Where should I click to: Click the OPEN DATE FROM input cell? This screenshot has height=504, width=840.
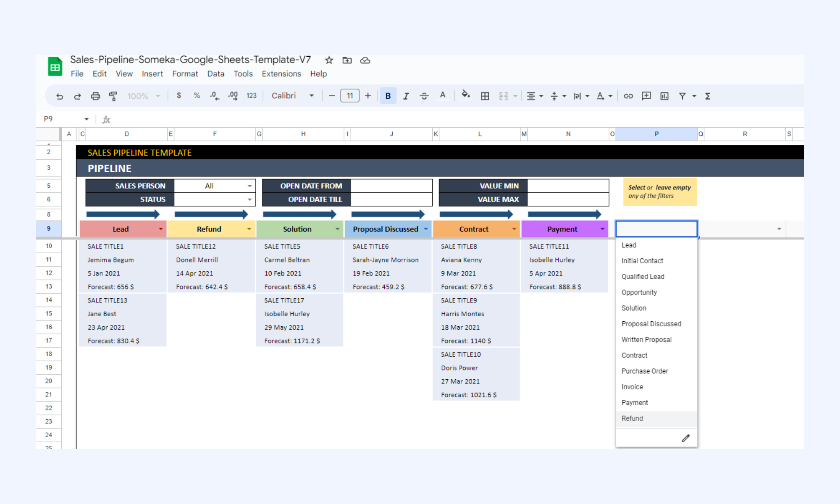391,186
